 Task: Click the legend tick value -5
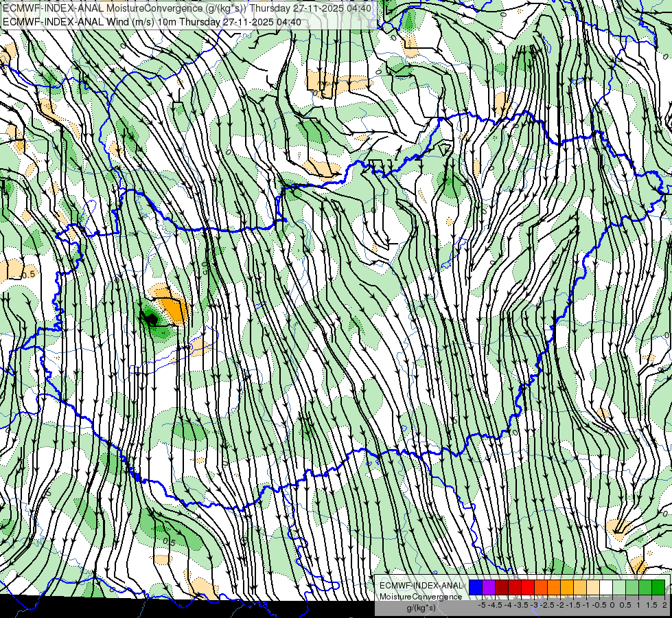point(482,605)
